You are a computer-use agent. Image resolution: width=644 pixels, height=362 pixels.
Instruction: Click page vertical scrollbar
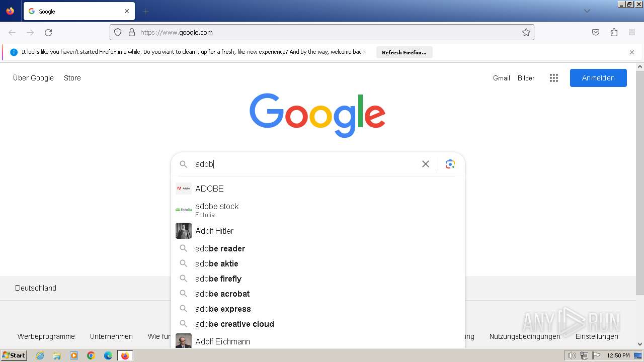click(640, 182)
